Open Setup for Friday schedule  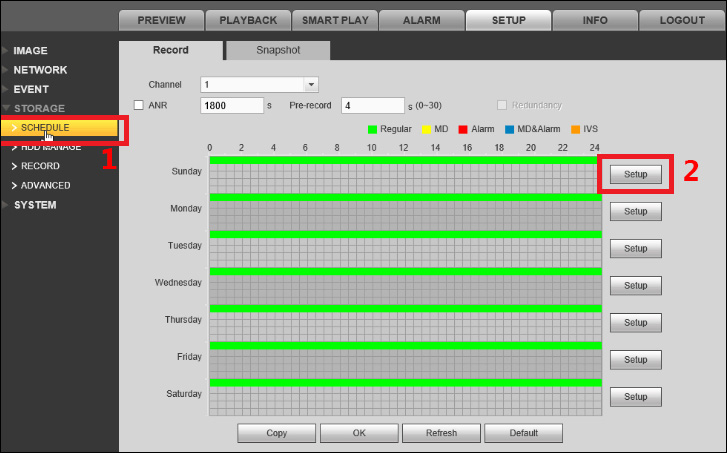[x=636, y=360]
